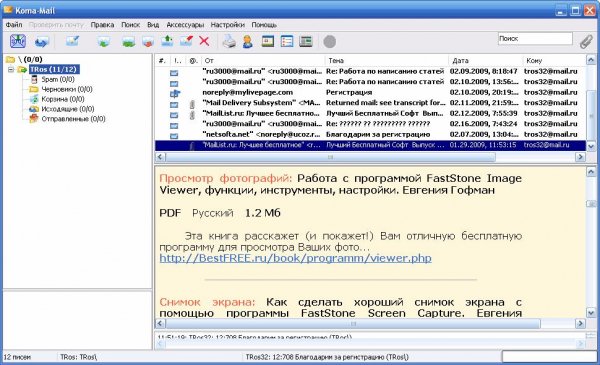Click the checklist-style layout icon
The height and width of the screenshot is (365, 600).
pyautogui.click(x=287, y=41)
